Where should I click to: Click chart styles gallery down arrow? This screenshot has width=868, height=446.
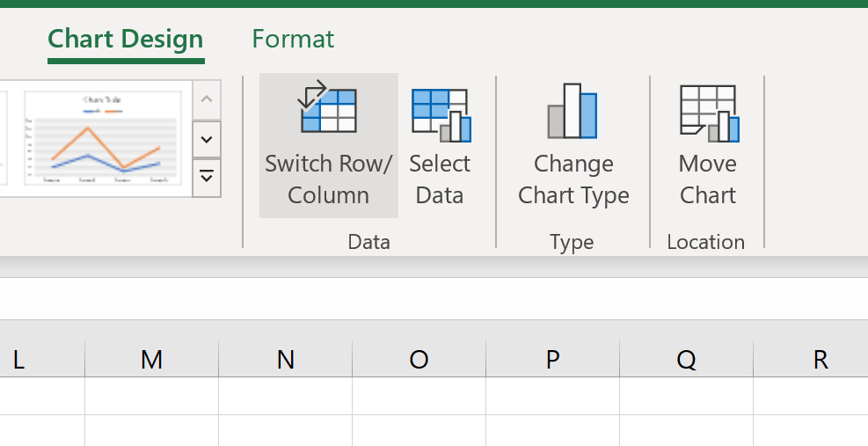[x=207, y=139]
